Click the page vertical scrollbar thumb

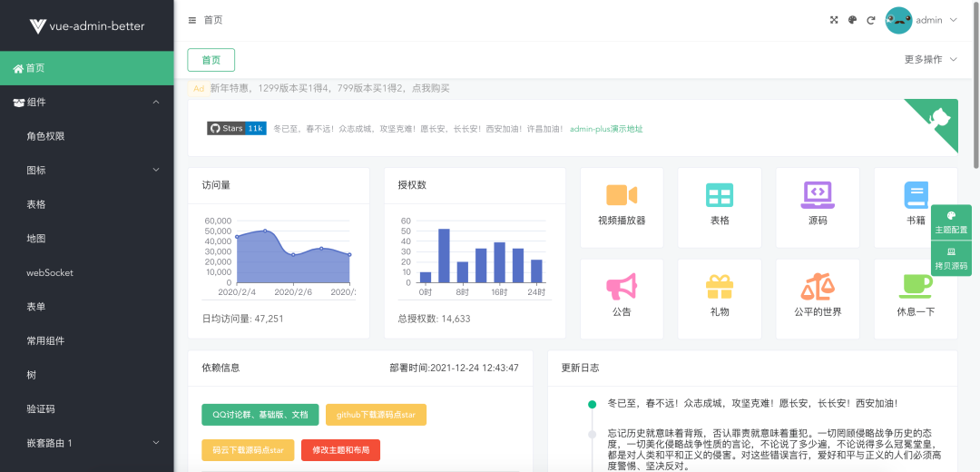pyautogui.click(x=976, y=84)
